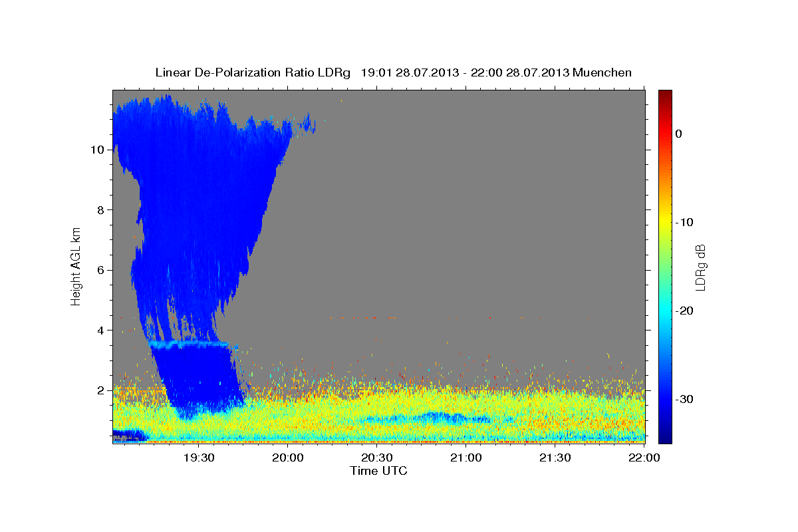
Task: Click the colorbar value 0
Action: pyautogui.click(x=679, y=134)
